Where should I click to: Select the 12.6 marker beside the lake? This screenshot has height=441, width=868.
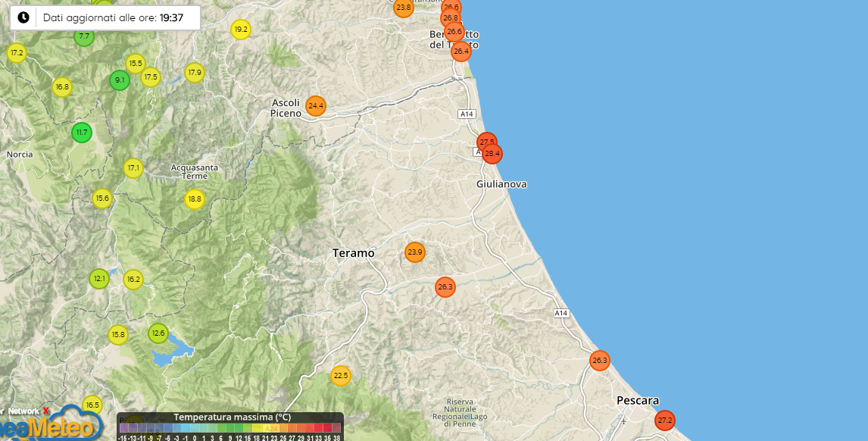158,333
